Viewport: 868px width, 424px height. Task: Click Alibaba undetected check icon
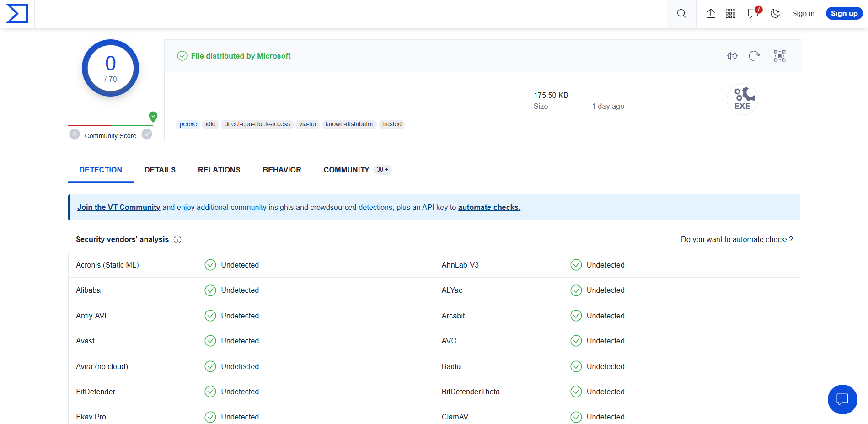coord(210,290)
